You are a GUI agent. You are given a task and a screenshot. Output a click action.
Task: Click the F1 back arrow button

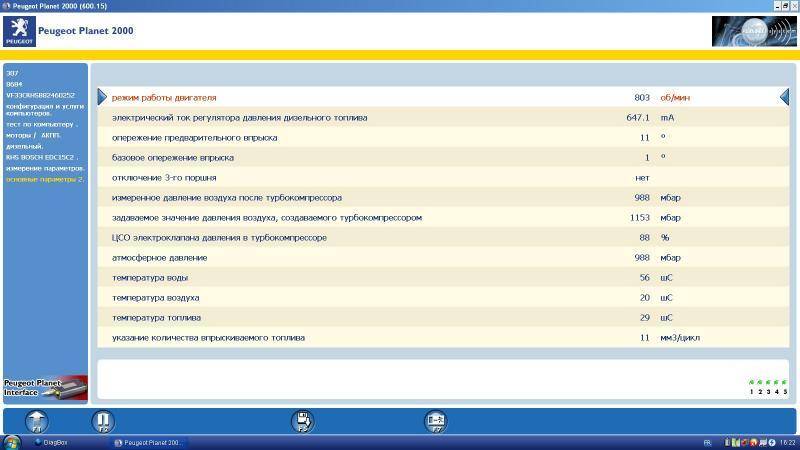point(36,421)
